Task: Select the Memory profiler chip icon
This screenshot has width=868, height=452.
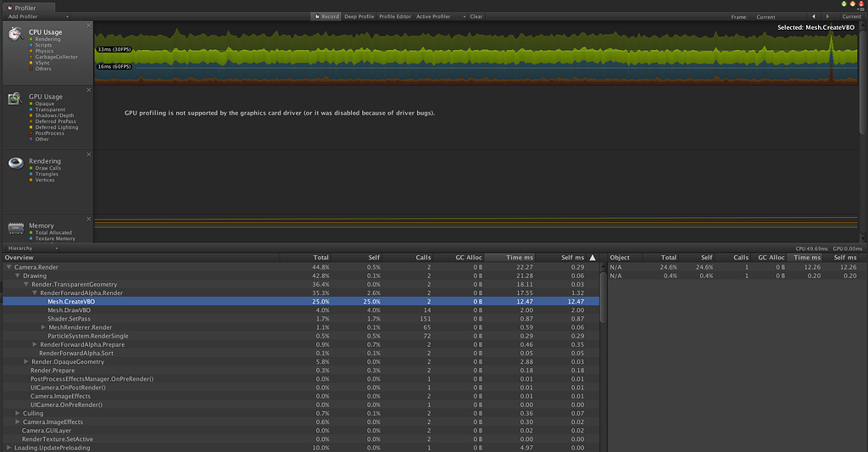Action: tap(15, 227)
